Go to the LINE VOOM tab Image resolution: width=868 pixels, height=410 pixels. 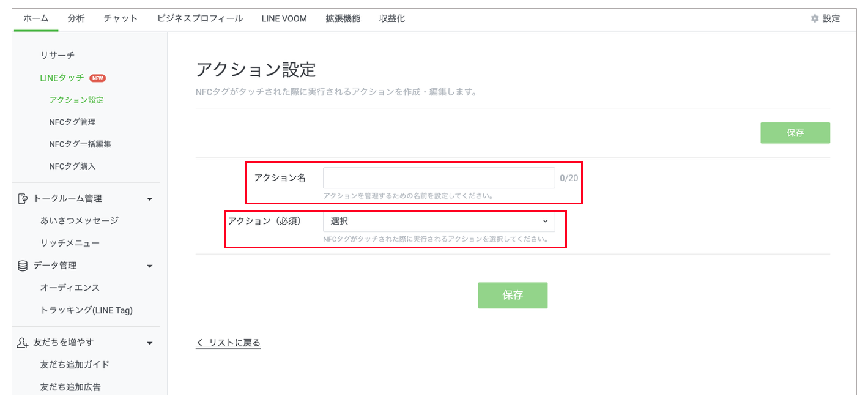284,18
